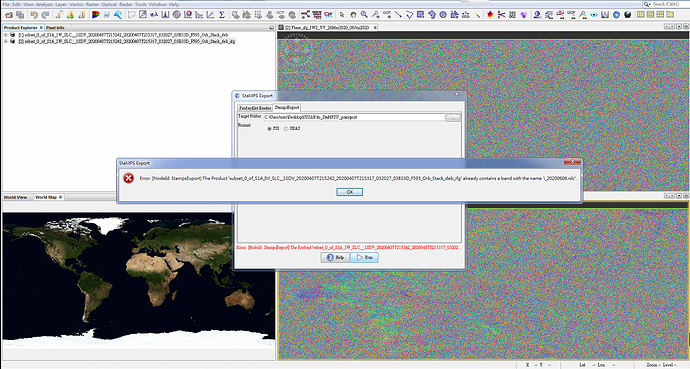
Task: Switch to the Pixel Info tab
Action: tap(55, 27)
